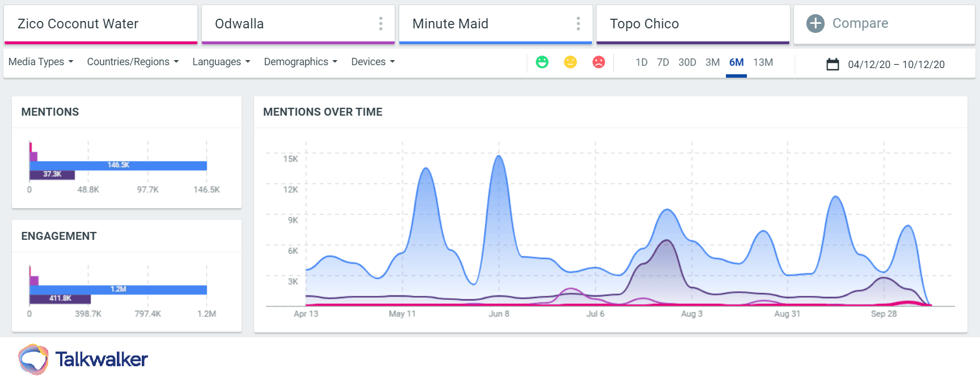Expand the Media Types dropdown
The height and width of the screenshot is (381, 980).
[41, 62]
